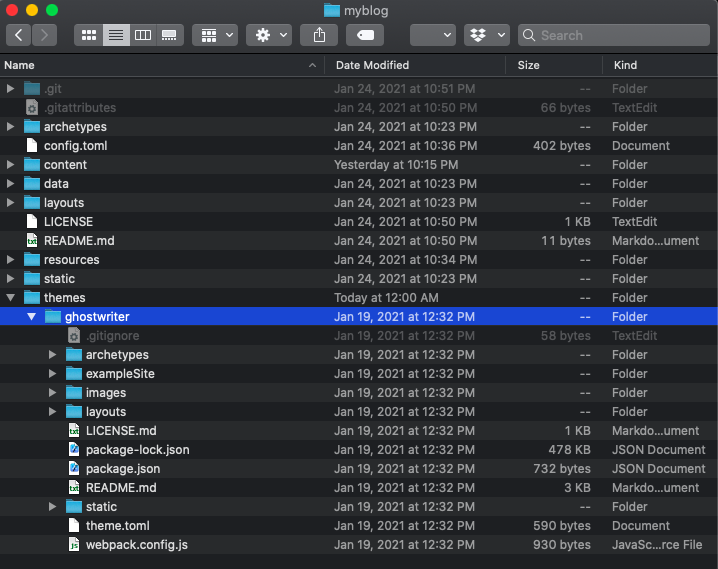Select the config.toml file icon
The height and width of the screenshot is (569, 718).
point(32,146)
